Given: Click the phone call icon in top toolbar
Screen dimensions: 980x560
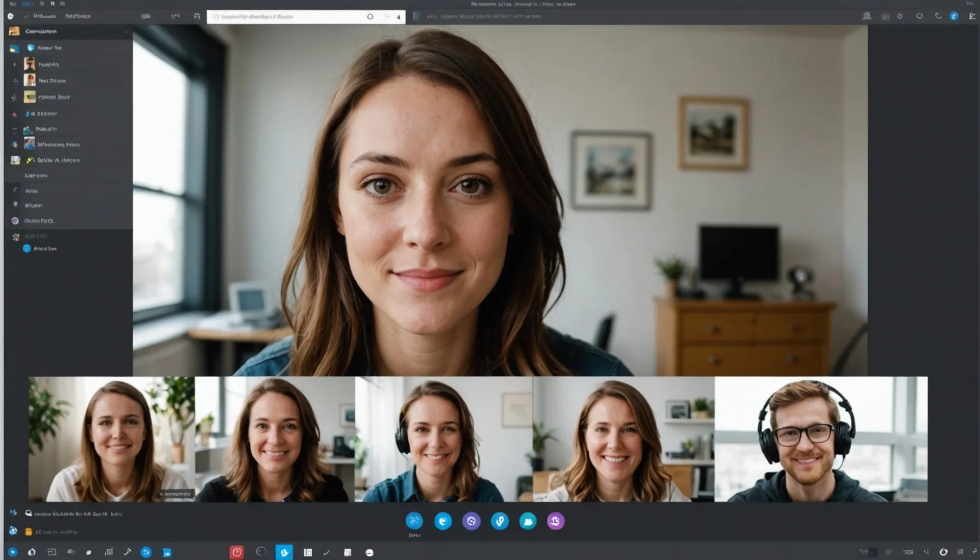Looking at the screenshot, I should [x=938, y=16].
